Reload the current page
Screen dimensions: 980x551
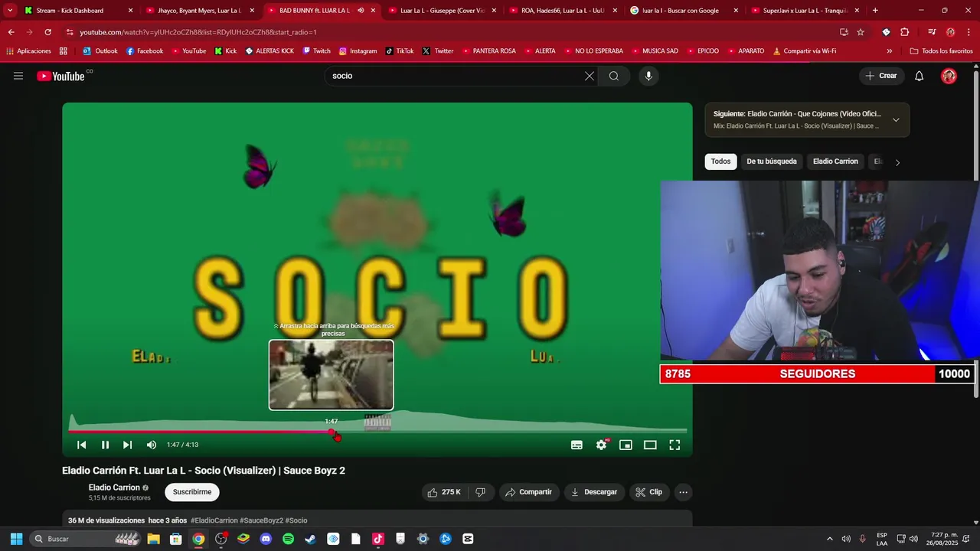click(x=47, y=32)
